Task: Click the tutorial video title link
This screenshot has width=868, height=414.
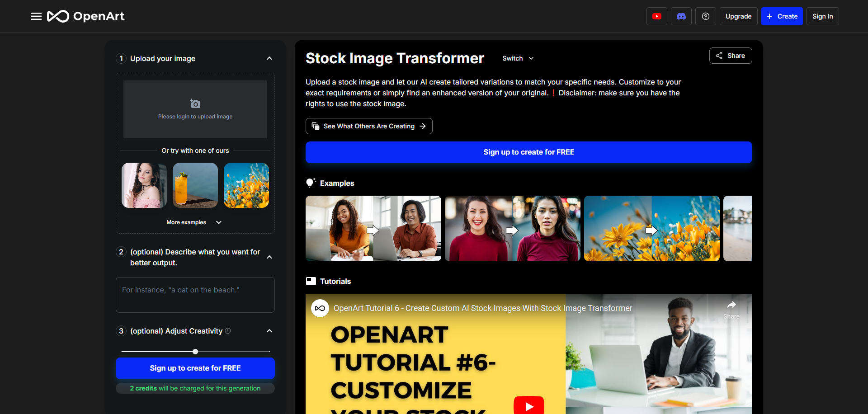Action: click(483, 308)
